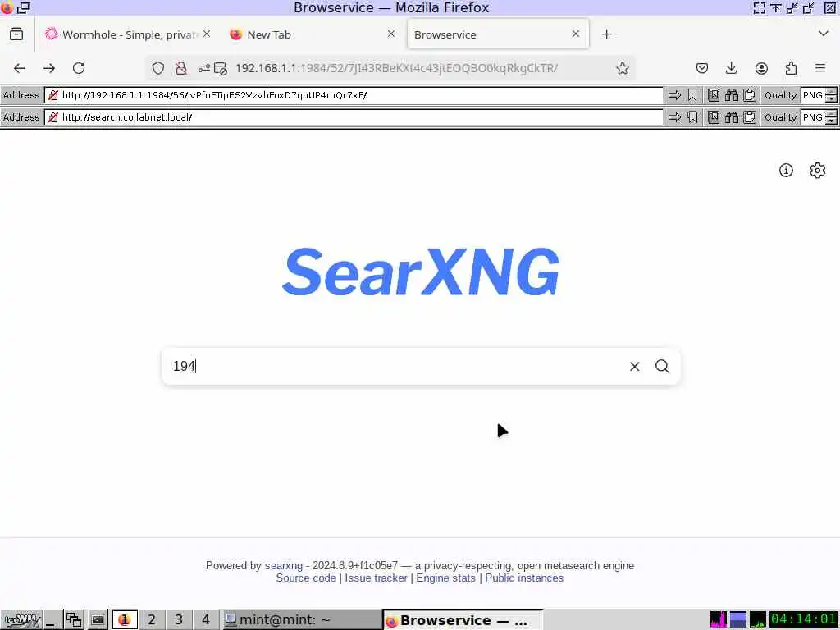Image resolution: width=840 pixels, height=630 pixels.
Task: Open the window list icon in taskbar
Action: (x=73, y=620)
